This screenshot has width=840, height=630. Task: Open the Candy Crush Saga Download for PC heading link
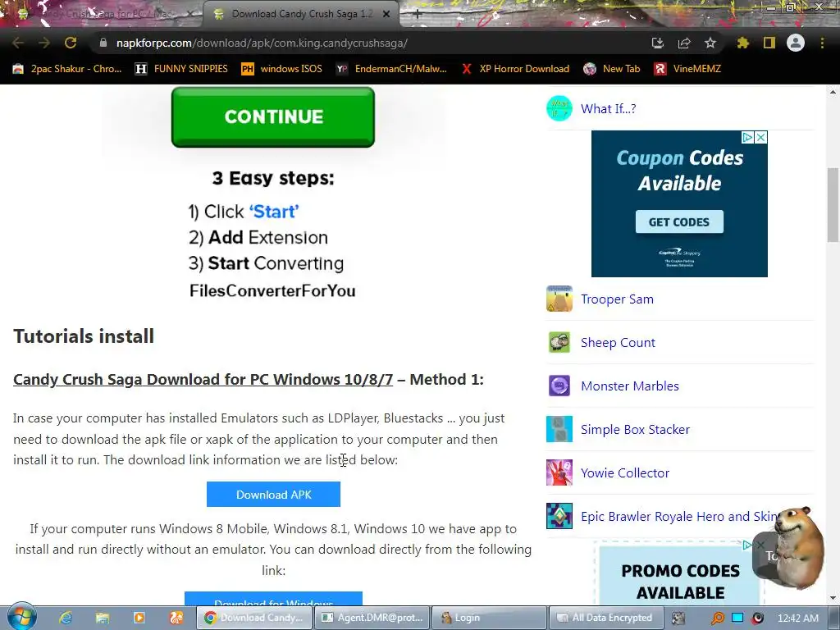point(203,379)
